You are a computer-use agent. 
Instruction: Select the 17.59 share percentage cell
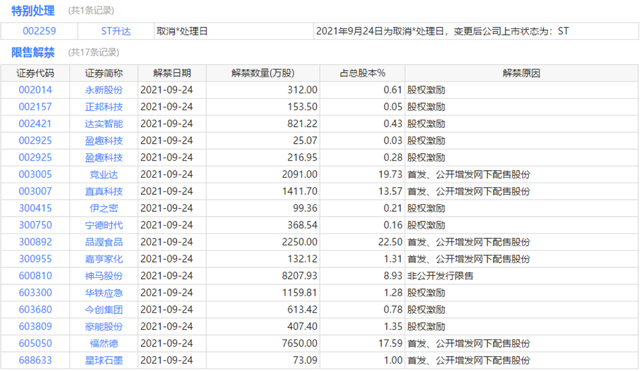(362, 343)
